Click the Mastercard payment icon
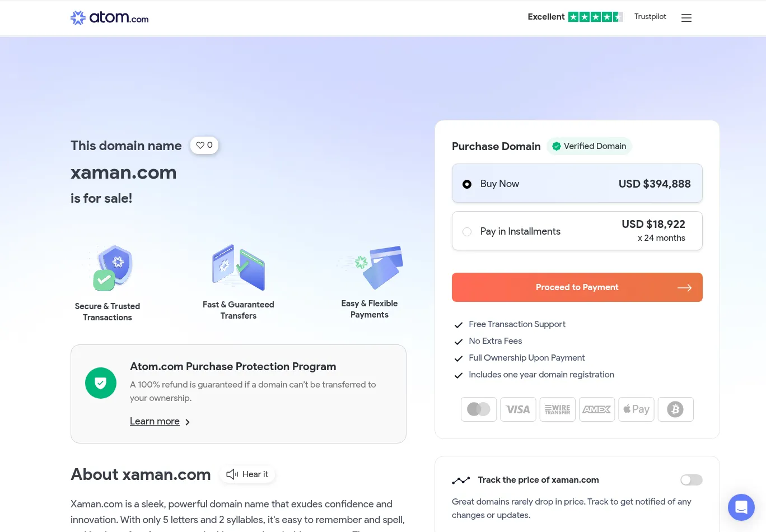This screenshot has height=532, width=766. pos(479,409)
